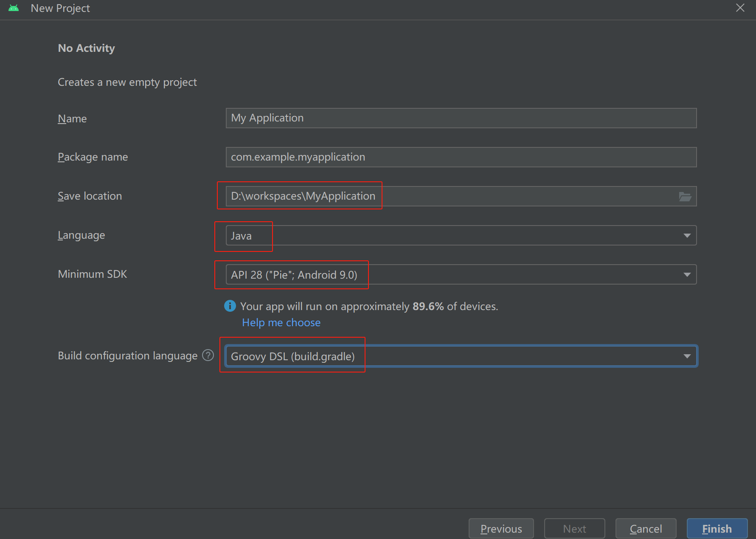Go back with the Previous button
The image size is (756, 539).
501,529
